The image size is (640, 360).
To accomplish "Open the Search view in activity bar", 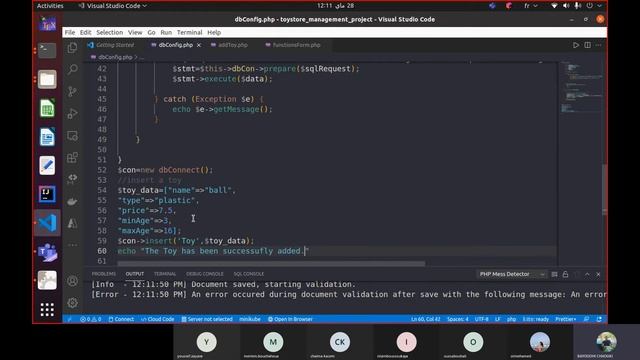I will point(73,69).
